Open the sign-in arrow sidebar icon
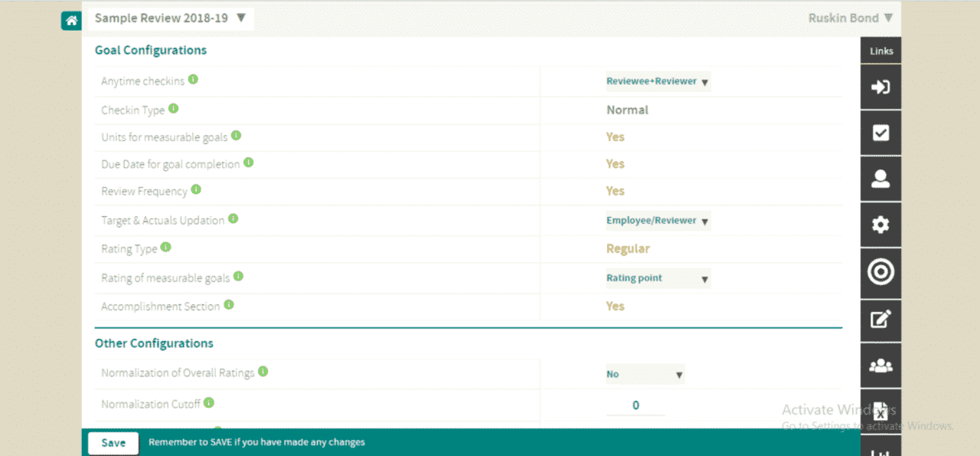 coord(880,87)
